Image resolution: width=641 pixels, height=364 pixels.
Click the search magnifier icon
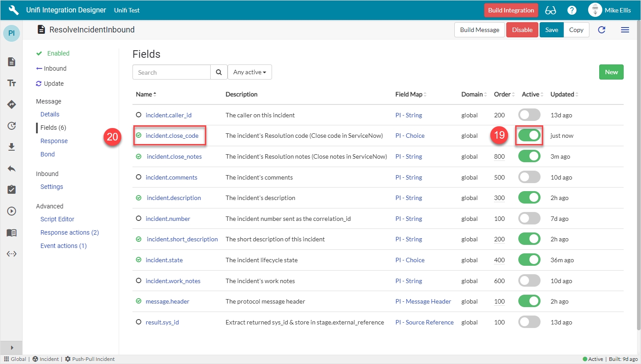coord(218,72)
